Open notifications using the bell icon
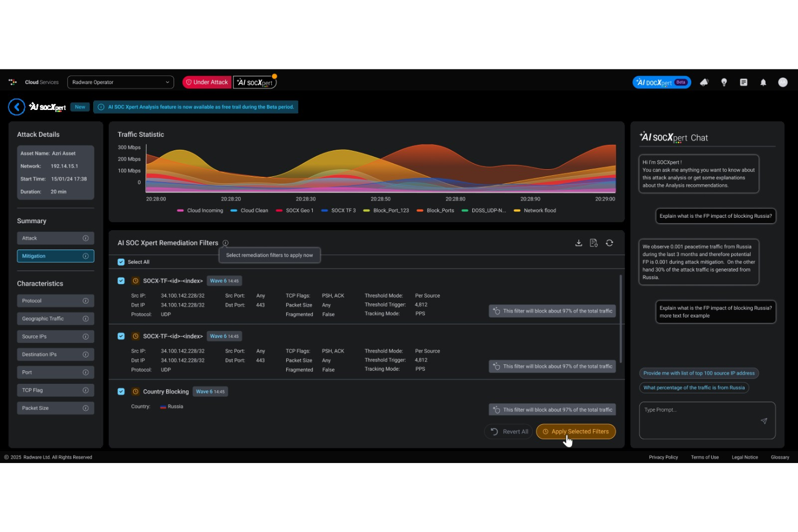Screen dimensions: 798x532 763,82
